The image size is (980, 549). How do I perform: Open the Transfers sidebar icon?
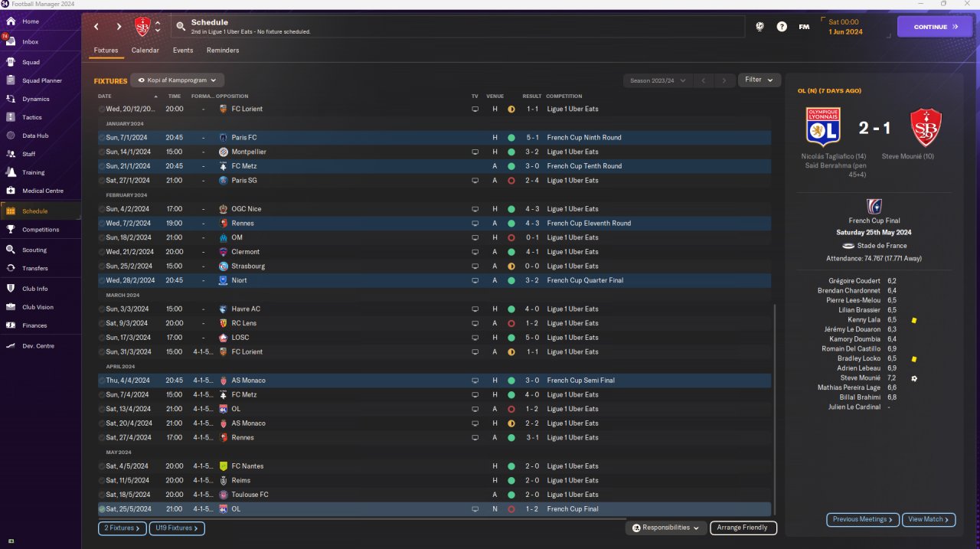coord(11,268)
